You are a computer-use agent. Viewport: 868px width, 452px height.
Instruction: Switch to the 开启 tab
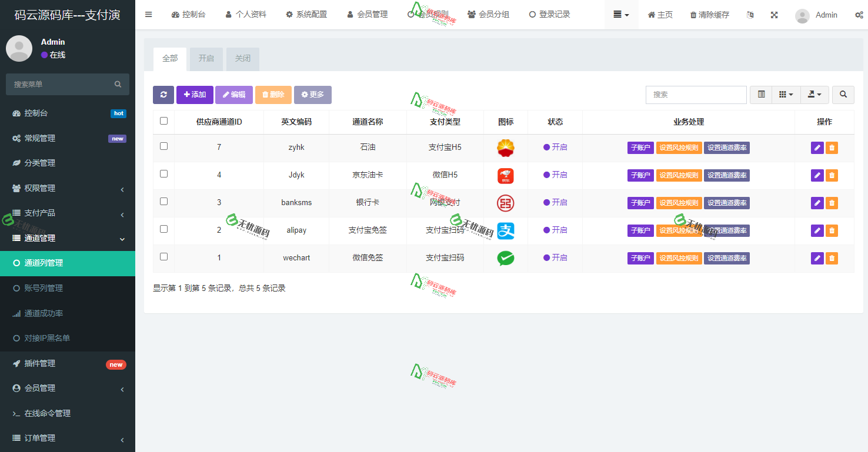[x=206, y=59]
